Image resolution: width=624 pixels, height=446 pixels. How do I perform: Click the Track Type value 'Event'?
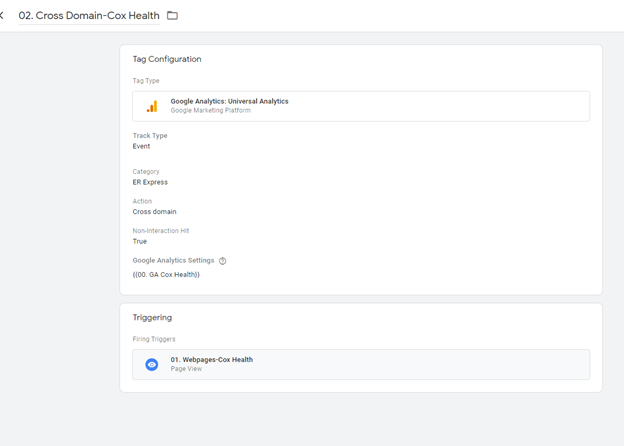pyautogui.click(x=141, y=146)
